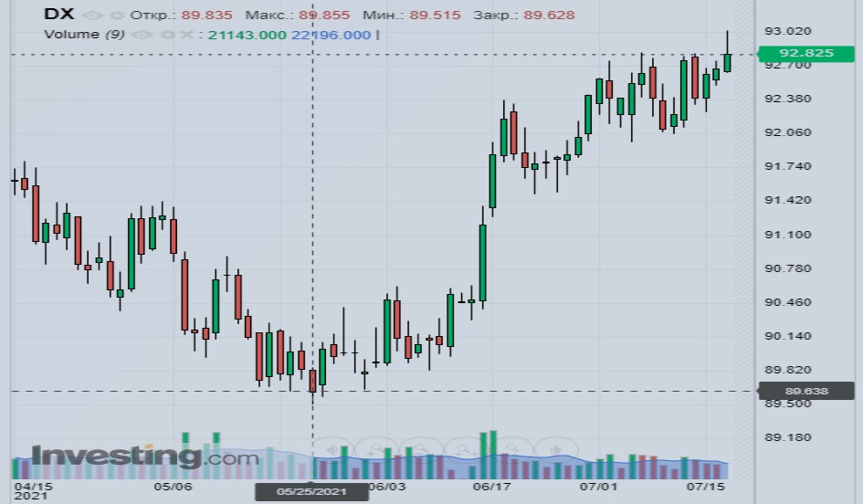
Task: Click the 90.460 price axis label
Action: (787, 302)
